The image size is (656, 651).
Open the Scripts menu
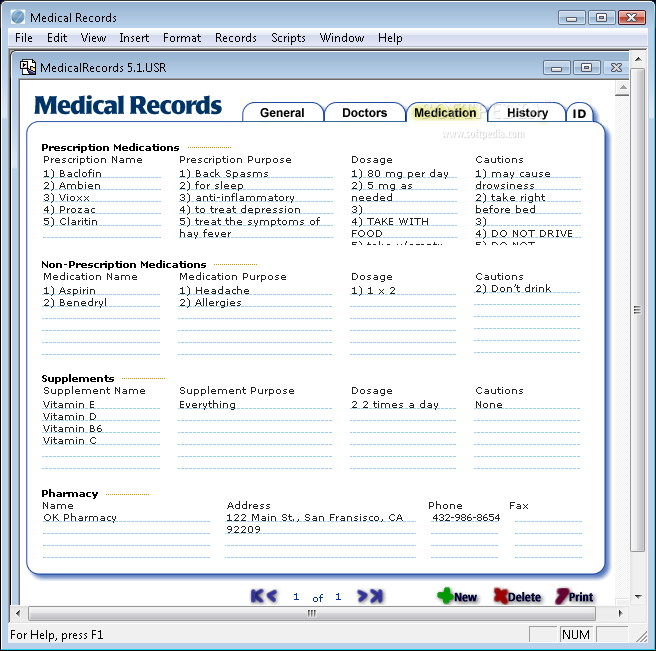point(288,38)
